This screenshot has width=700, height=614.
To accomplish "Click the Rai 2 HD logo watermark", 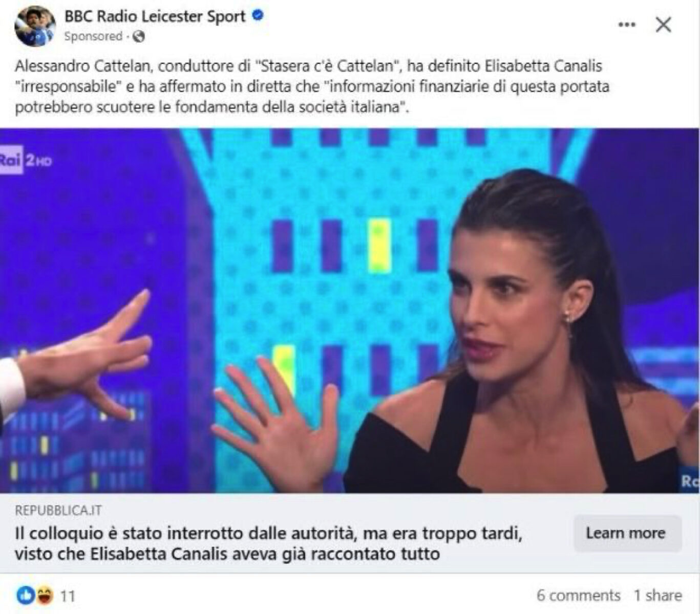I will [26, 161].
